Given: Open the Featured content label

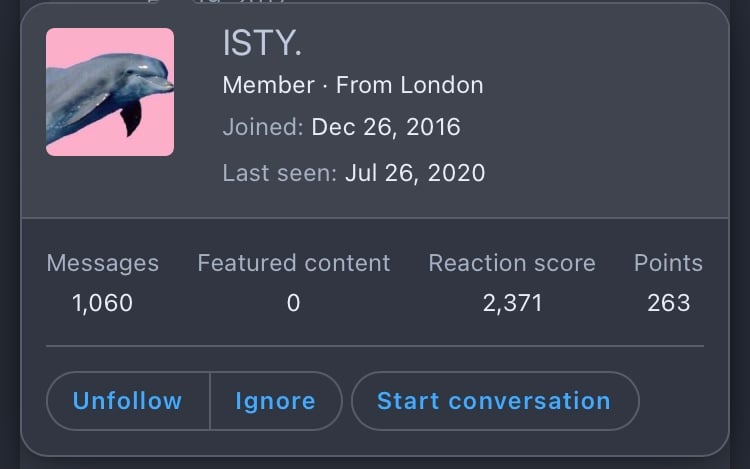Looking at the screenshot, I should 294,263.
